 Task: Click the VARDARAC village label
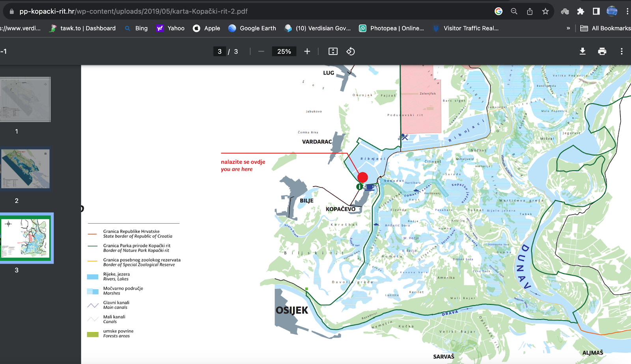tap(317, 142)
